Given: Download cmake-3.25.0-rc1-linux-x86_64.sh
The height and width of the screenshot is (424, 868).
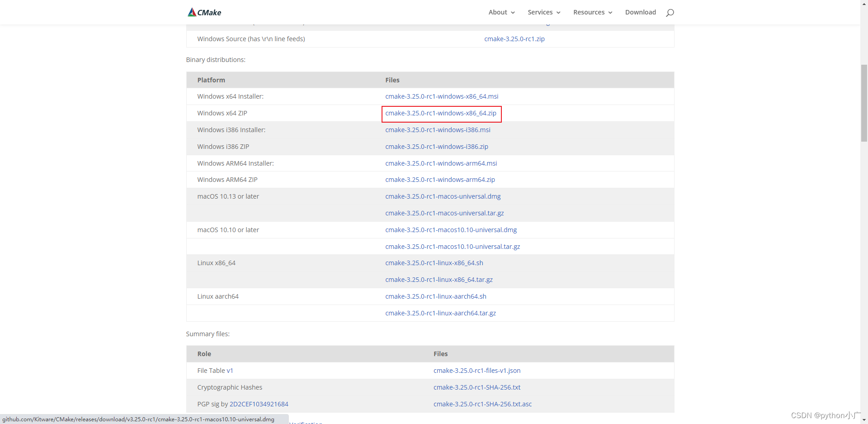Looking at the screenshot, I should [x=434, y=263].
